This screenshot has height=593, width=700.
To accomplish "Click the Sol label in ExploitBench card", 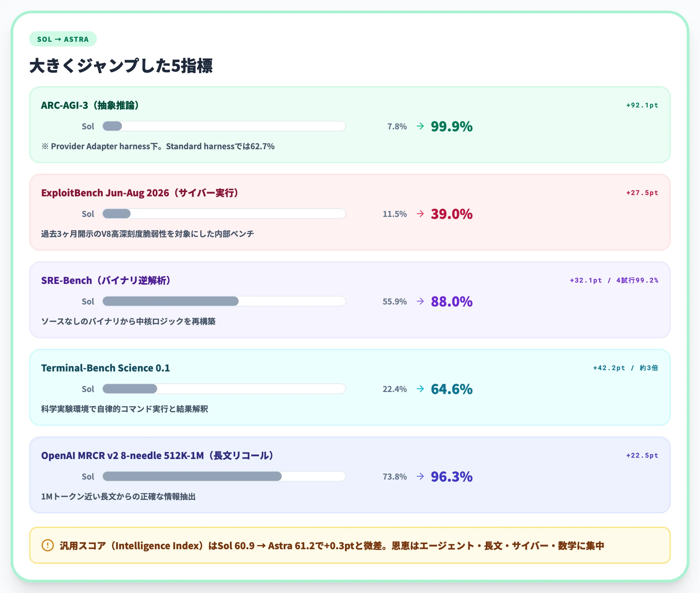I will [88, 214].
